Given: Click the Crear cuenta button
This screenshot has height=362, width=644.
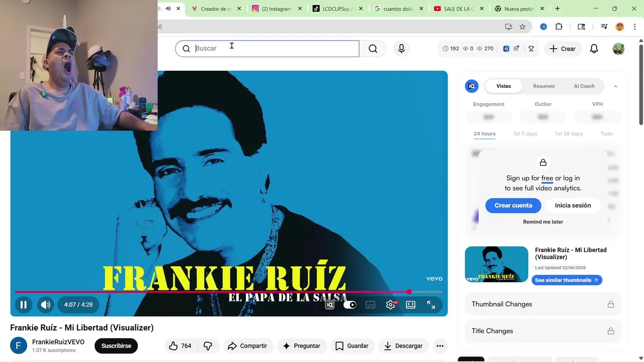Looking at the screenshot, I should [513, 205].
